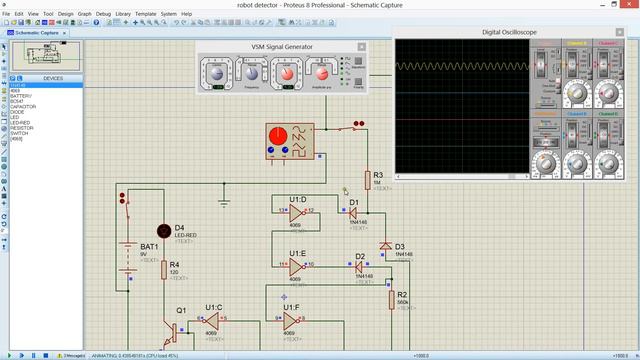Select the 2D line graphics tool
This screenshot has height=360, width=640.
(4, 152)
